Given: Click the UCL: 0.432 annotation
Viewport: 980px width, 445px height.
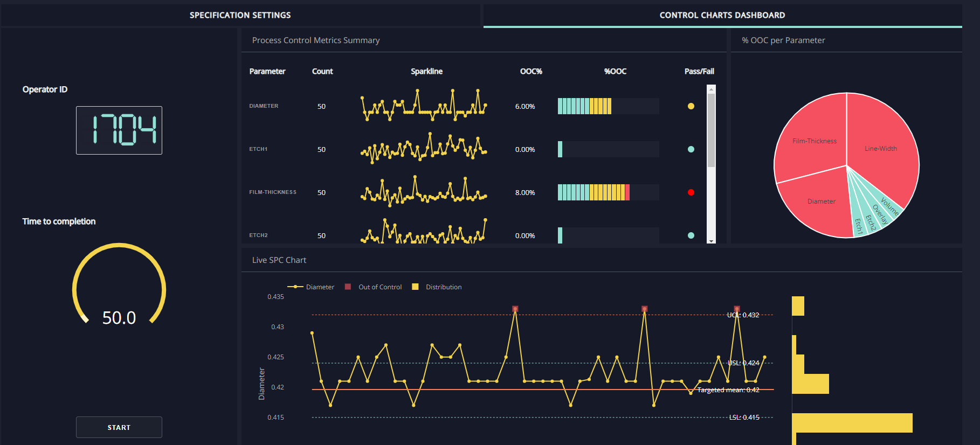Looking at the screenshot, I should click(x=743, y=315).
